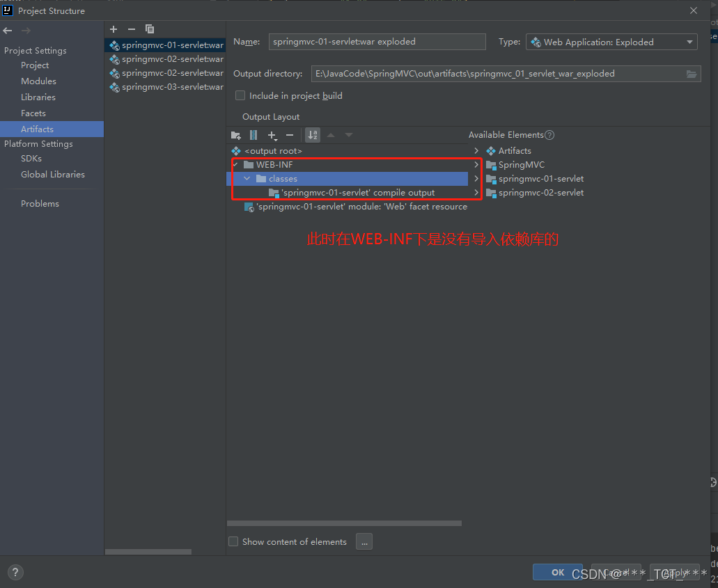Close the Project Structure dialog
The image size is (718, 588).
point(694,10)
